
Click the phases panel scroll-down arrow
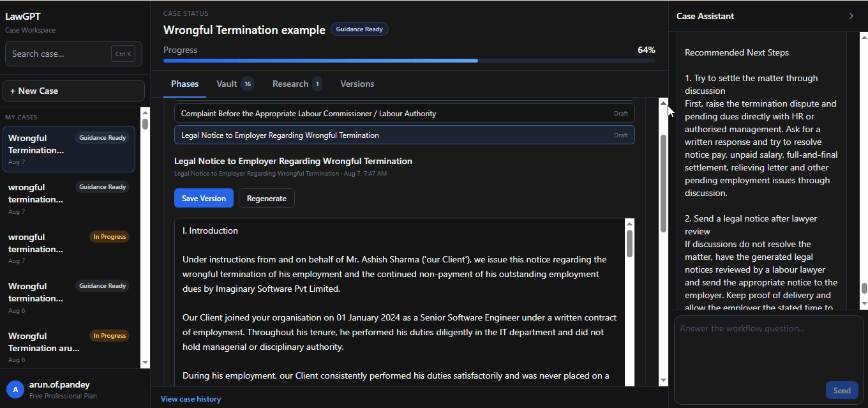[663, 381]
